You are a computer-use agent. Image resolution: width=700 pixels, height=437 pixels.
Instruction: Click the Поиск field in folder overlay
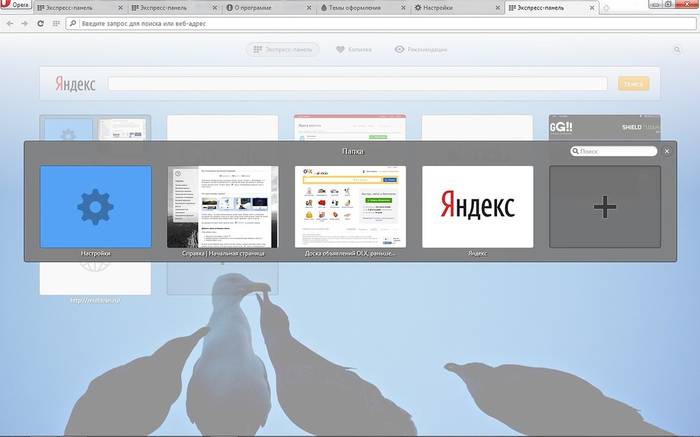(614, 151)
